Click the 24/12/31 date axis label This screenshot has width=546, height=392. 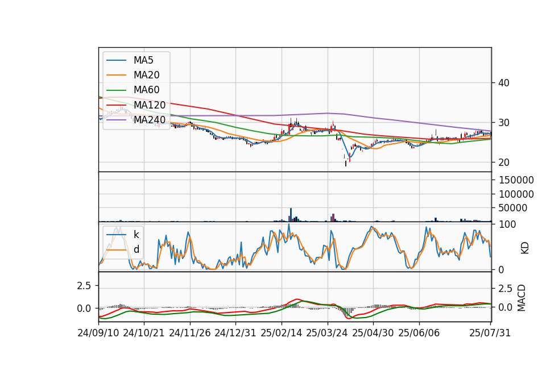tap(235, 333)
